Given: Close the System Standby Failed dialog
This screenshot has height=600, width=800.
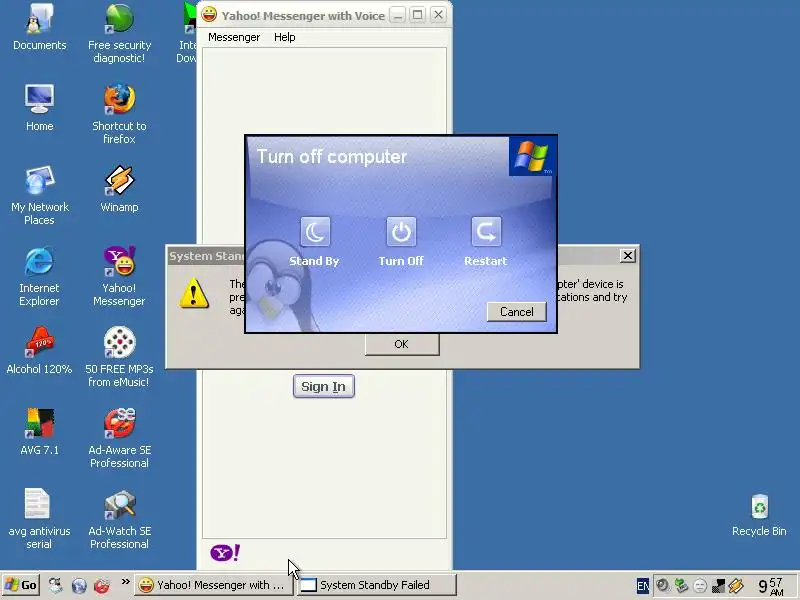Looking at the screenshot, I should tap(628, 256).
